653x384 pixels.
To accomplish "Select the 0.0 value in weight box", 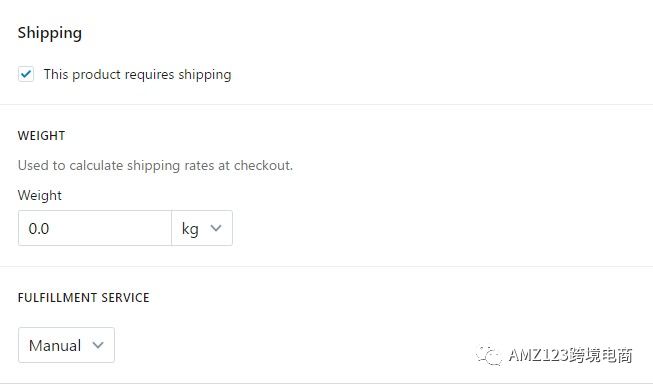I will click(x=39, y=229).
